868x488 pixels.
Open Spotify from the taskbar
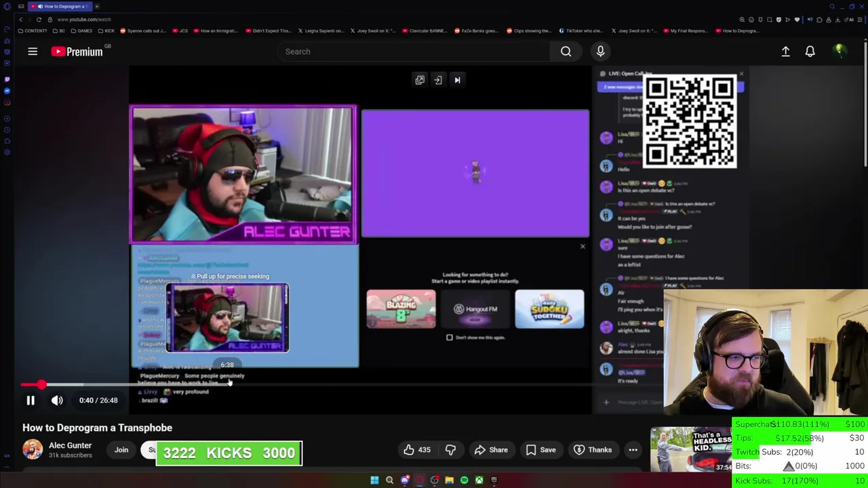tap(464, 480)
